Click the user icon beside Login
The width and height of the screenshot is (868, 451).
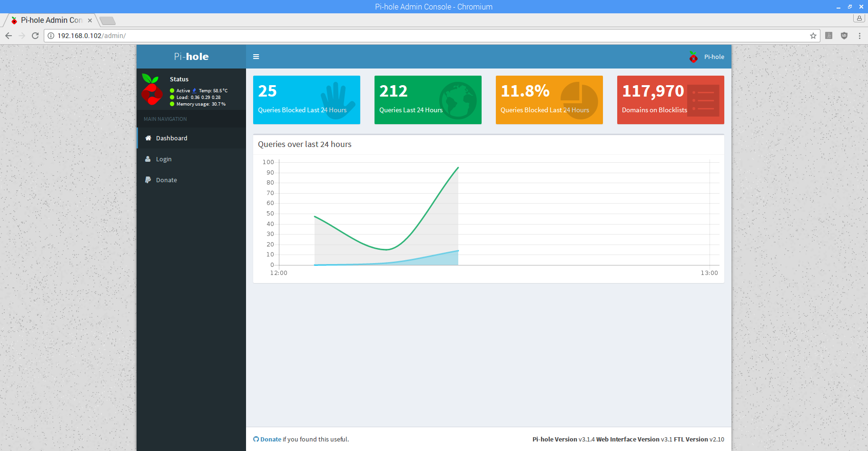[148, 159]
